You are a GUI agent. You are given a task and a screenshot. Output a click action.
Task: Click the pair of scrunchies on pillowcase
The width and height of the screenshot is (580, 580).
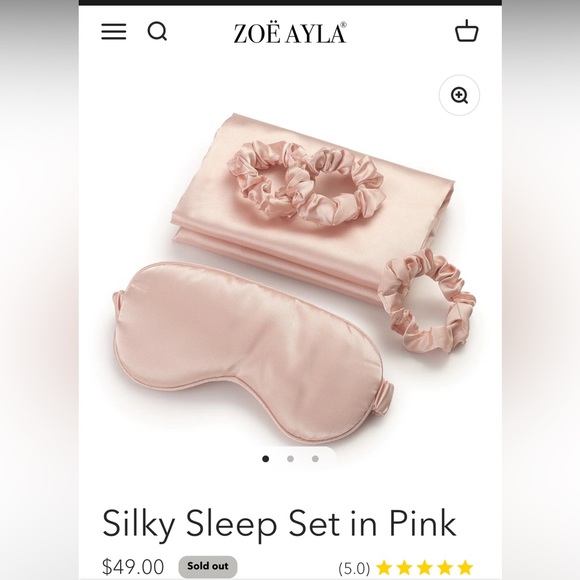307,183
